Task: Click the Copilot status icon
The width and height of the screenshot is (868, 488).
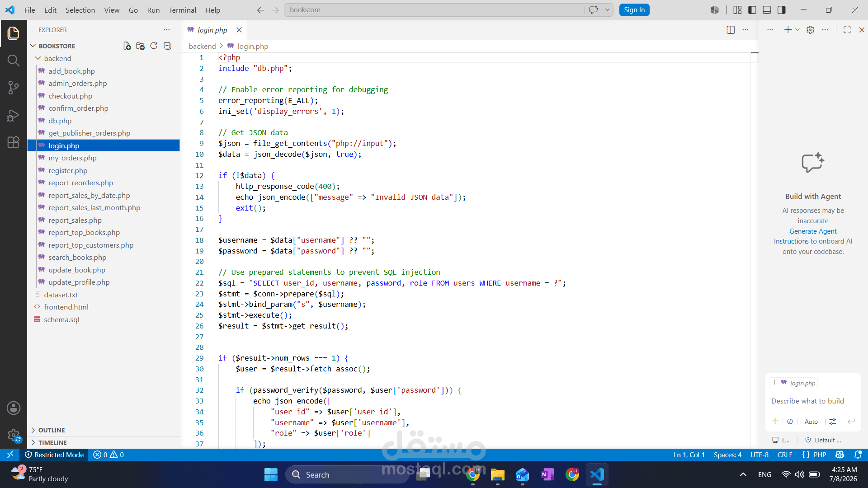Action: pyautogui.click(x=840, y=455)
